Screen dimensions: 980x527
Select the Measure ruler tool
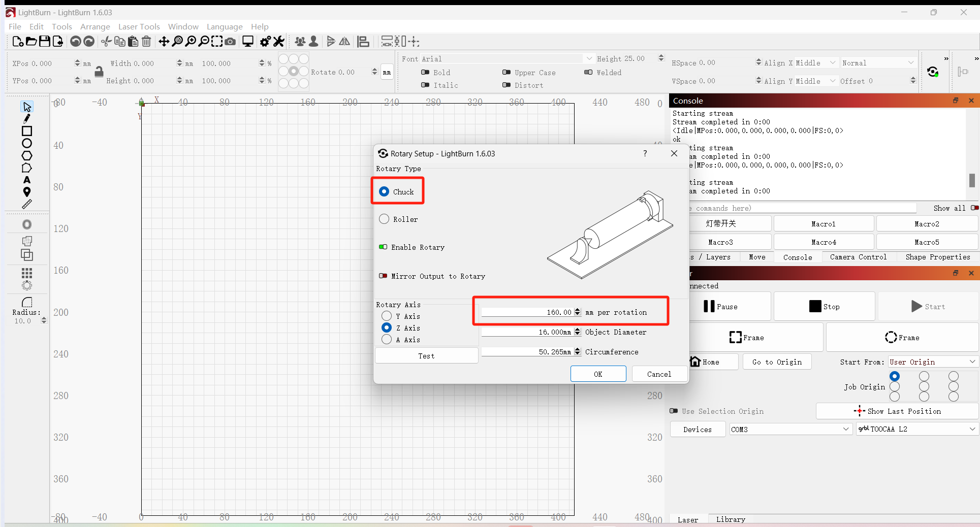pos(27,205)
